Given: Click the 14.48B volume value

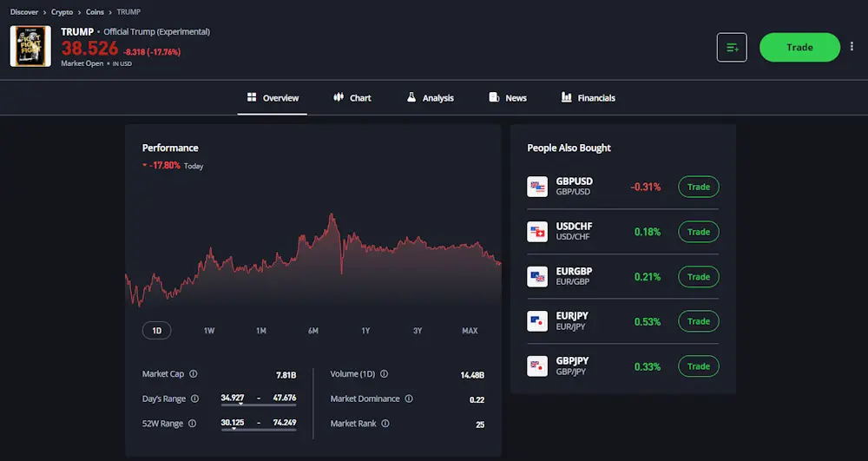Looking at the screenshot, I should 472,375.
